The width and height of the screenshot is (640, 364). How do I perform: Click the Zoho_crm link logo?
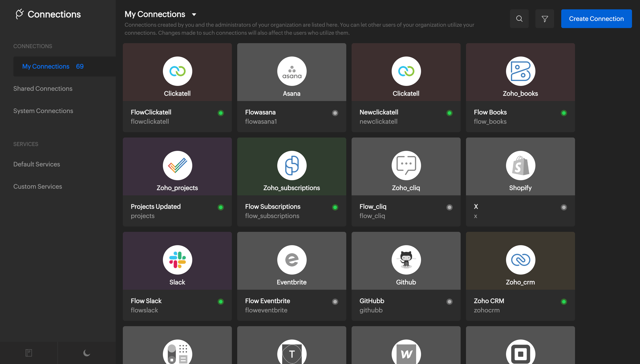tap(521, 260)
